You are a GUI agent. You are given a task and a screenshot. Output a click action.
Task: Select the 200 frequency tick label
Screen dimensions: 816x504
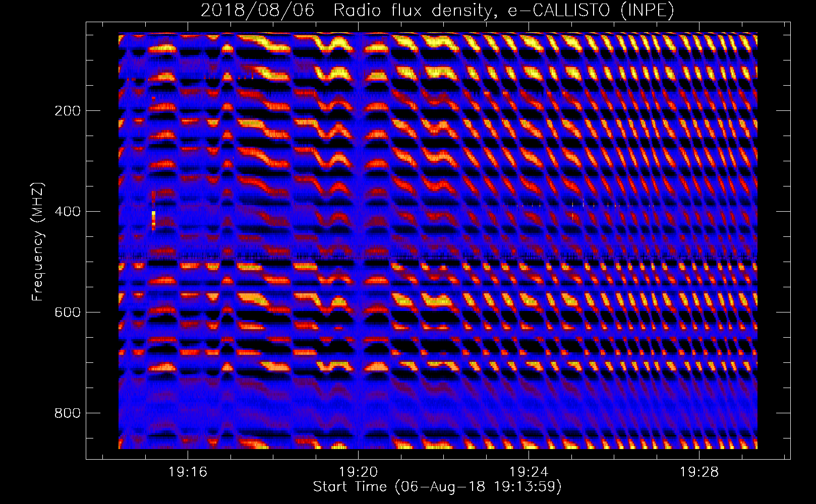coord(68,111)
